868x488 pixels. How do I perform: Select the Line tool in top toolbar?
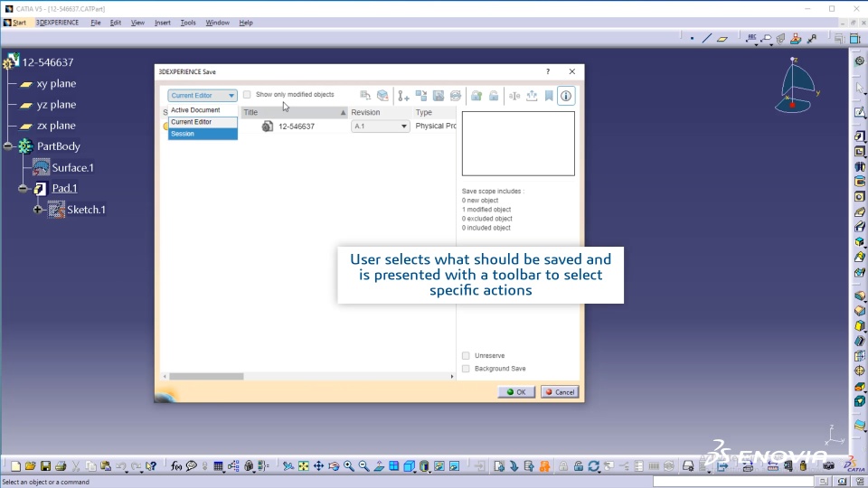click(x=707, y=39)
